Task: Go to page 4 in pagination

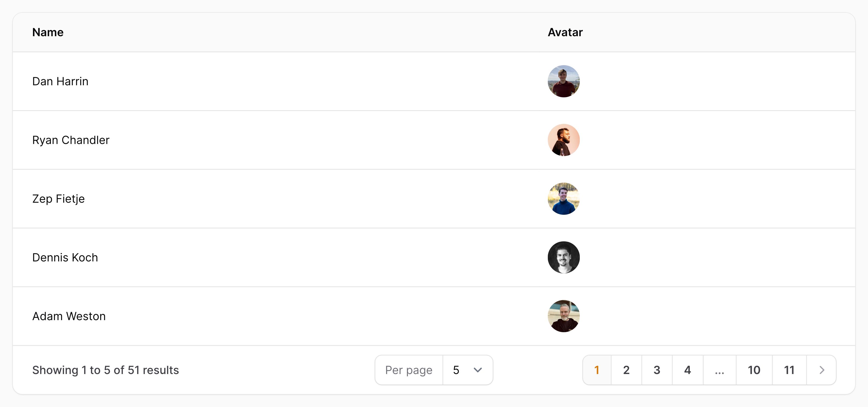Action: point(687,370)
